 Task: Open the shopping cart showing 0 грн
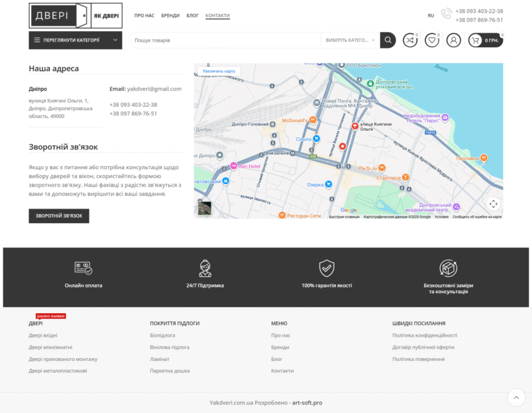[x=486, y=40]
